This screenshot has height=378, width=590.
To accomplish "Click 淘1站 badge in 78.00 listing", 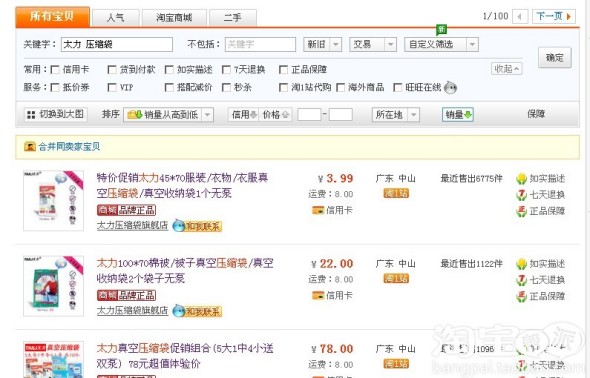I will pos(396,364).
